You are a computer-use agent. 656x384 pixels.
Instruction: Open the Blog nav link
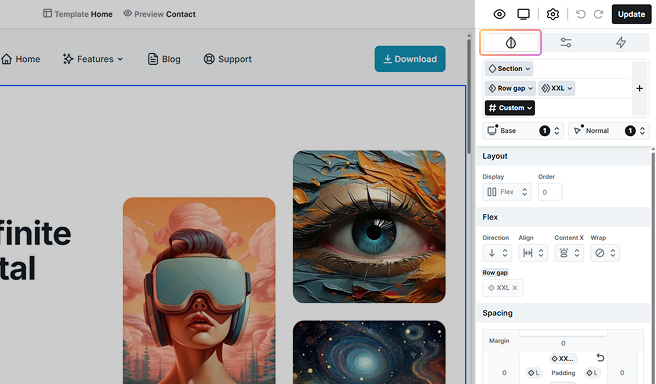(164, 59)
